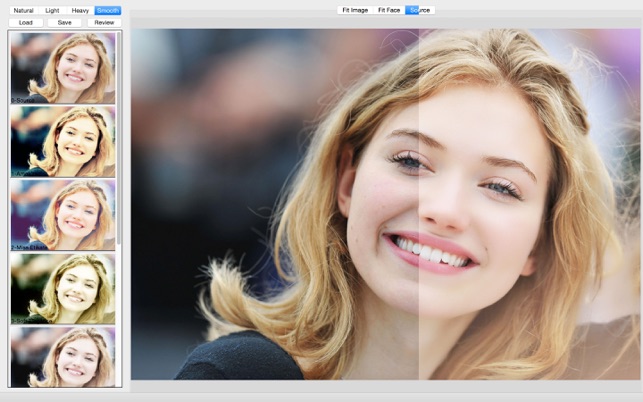Click the original left half of the preview

coord(275,204)
